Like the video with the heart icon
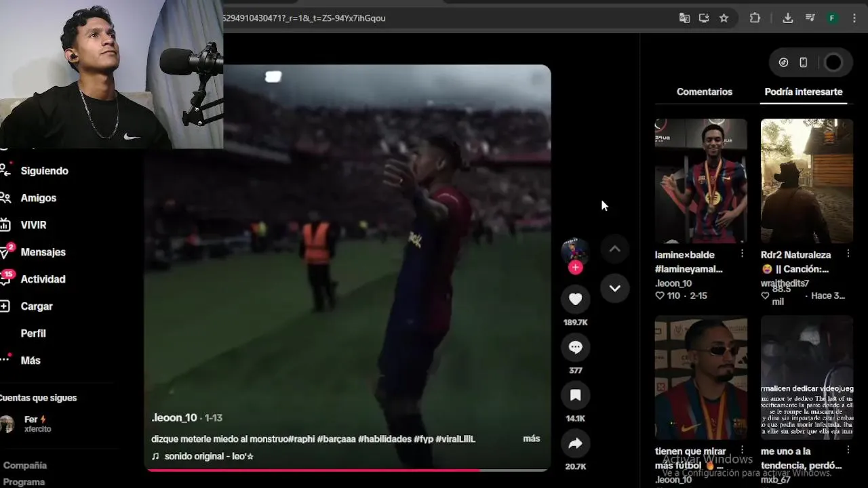The width and height of the screenshot is (868, 488). (575, 299)
